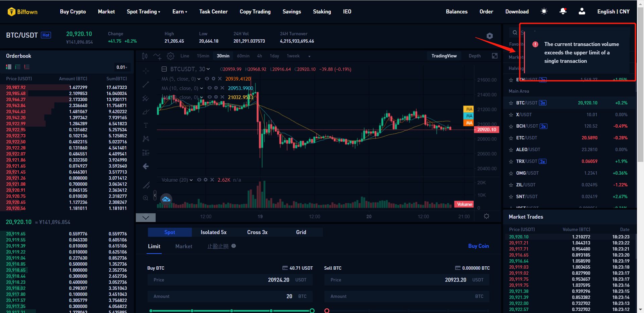
Task: Open the indicators icon in chart toolbar
Action: point(157,56)
